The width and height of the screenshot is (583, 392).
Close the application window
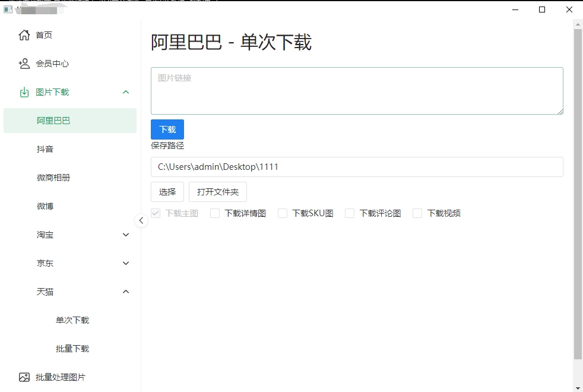point(569,10)
